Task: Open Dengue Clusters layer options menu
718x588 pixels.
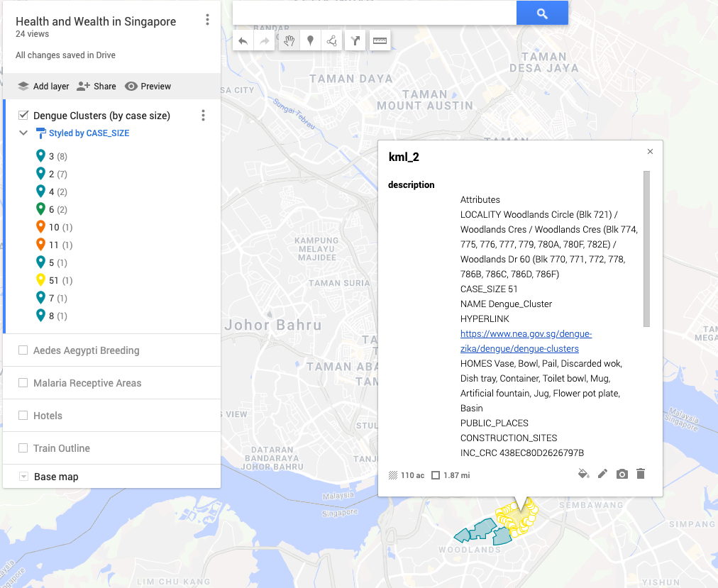Action: tap(204, 116)
